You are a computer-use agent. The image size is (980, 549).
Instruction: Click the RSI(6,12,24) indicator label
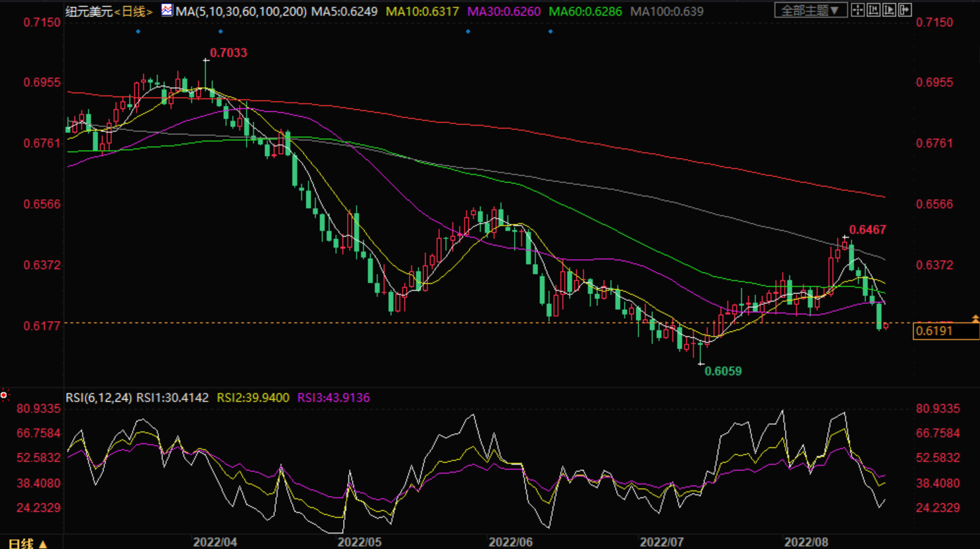tap(98, 398)
